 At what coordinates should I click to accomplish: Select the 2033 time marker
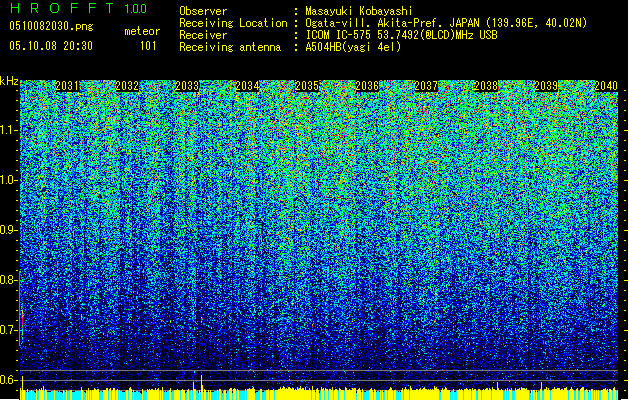(x=186, y=87)
